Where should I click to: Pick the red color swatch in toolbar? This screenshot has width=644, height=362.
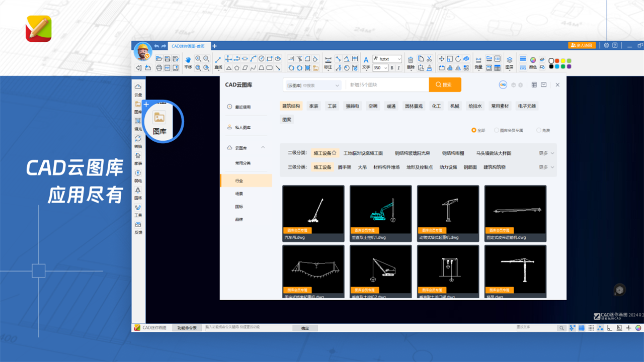tap(557, 60)
